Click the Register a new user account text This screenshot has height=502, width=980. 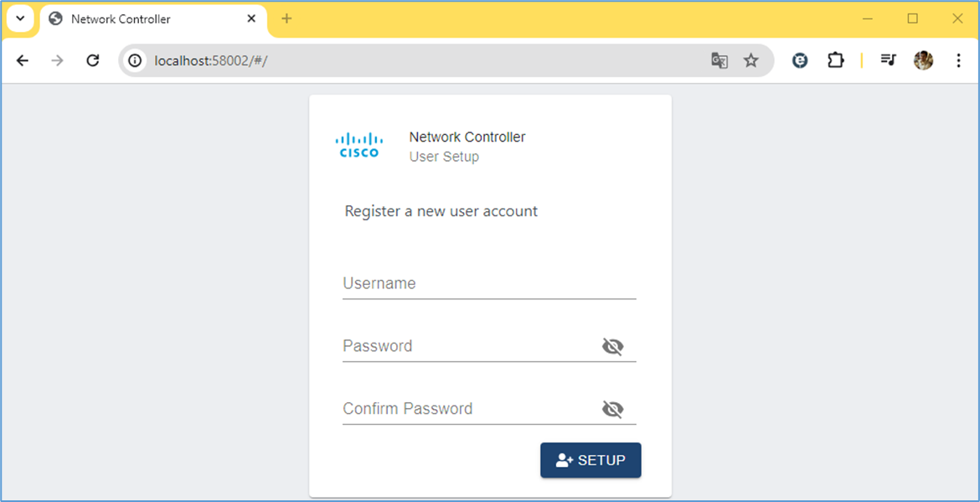click(441, 211)
